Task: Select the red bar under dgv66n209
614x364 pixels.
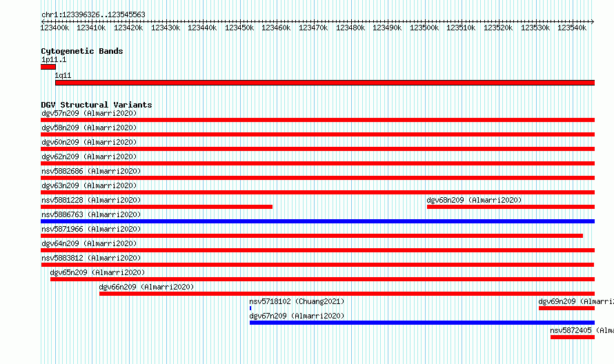Action: click(347, 294)
